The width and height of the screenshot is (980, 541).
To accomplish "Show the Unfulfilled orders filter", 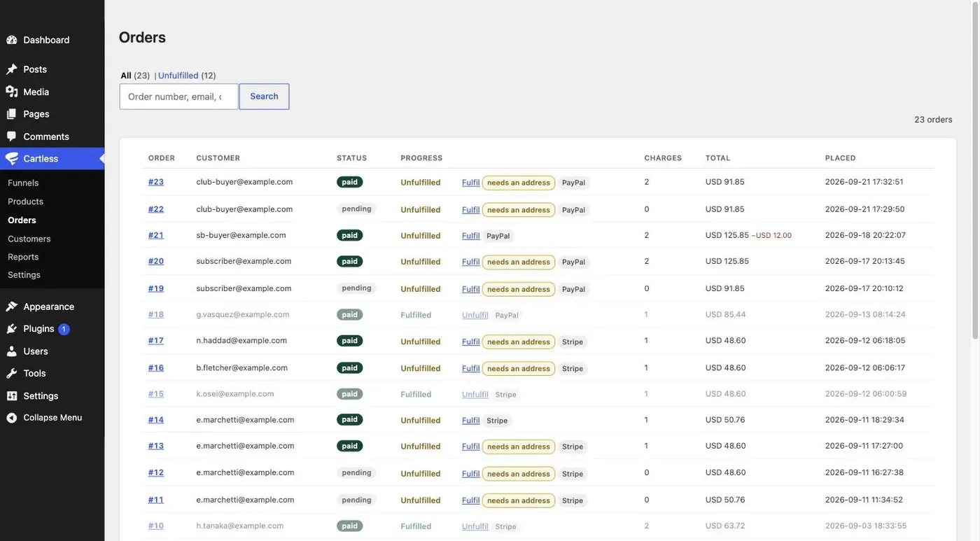I will coord(178,76).
